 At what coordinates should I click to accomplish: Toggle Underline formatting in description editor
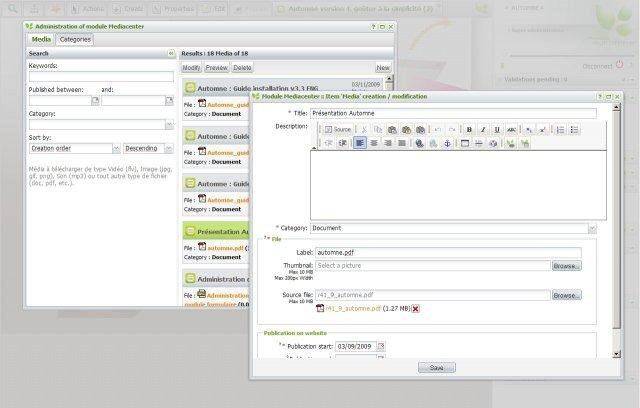click(x=497, y=130)
